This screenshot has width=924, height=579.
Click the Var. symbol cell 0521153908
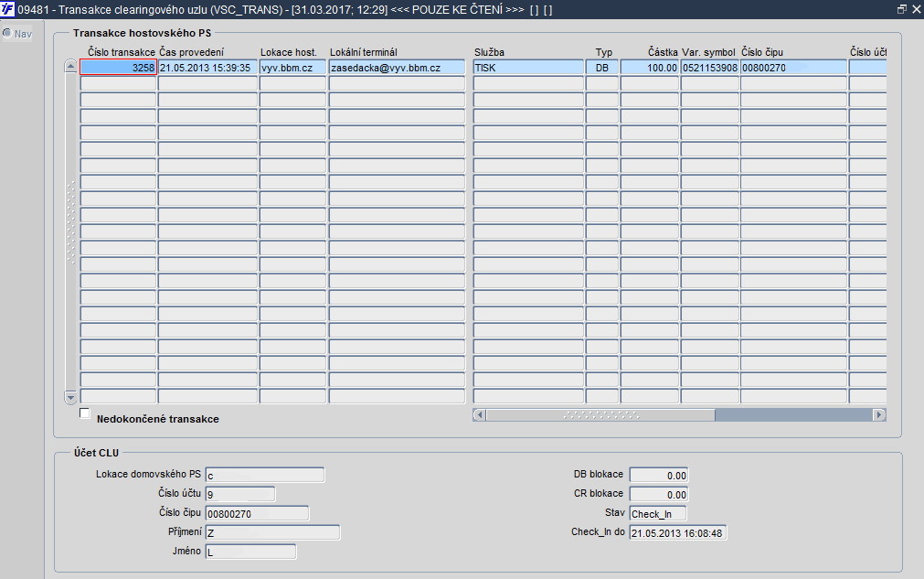(x=710, y=67)
